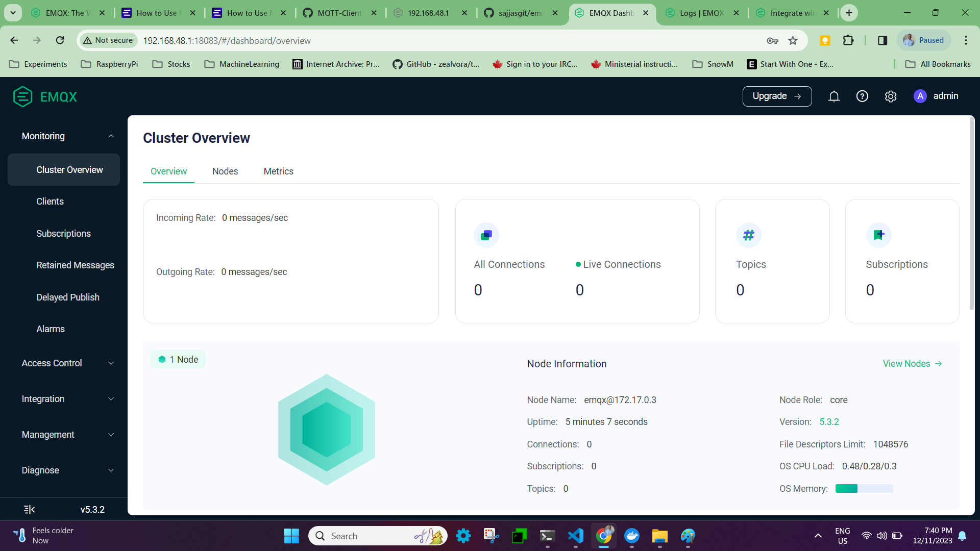This screenshot has width=980, height=551.
Task: Click node name emqx@172.17.0.3
Action: point(620,400)
